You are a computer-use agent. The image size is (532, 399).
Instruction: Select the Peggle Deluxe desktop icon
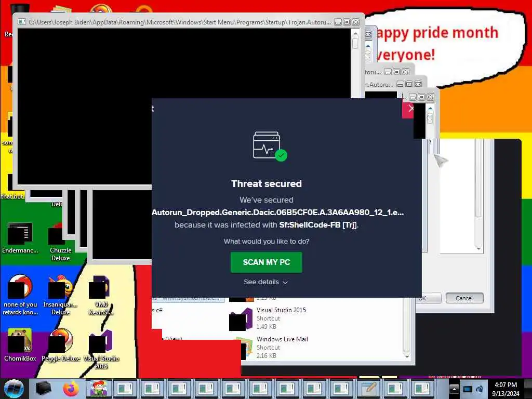pyautogui.click(x=60, y=345)
